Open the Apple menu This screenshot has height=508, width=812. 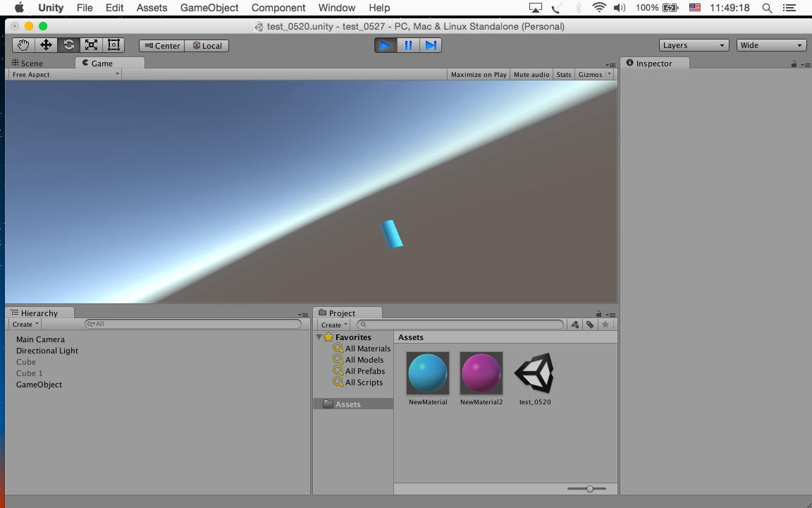tap(19, 8)
